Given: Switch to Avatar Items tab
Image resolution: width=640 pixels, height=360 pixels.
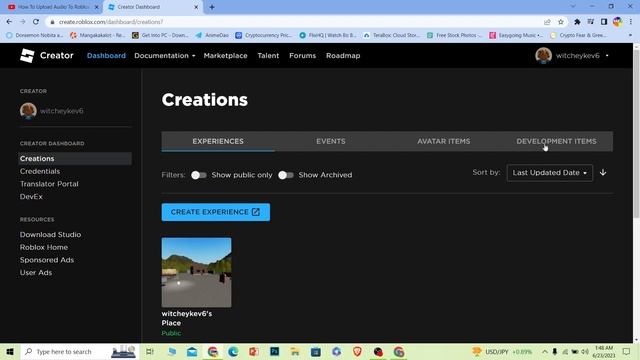Looking at the screenshot, I should pyautogui.click(x=443, y=141).
